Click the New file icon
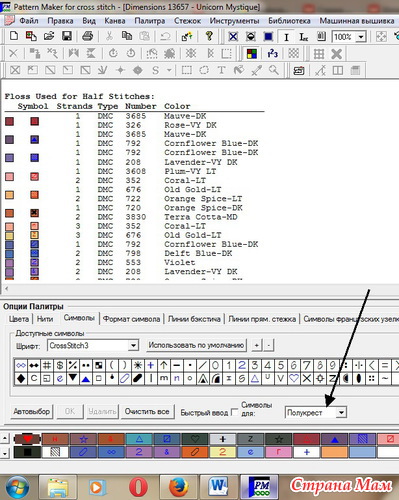This screenshot has height=500, width=399. 14,36
